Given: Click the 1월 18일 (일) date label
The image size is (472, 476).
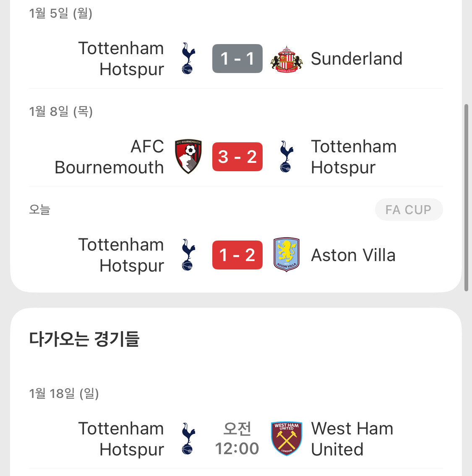Looking at the screenshot, I should tap(64, 393).
